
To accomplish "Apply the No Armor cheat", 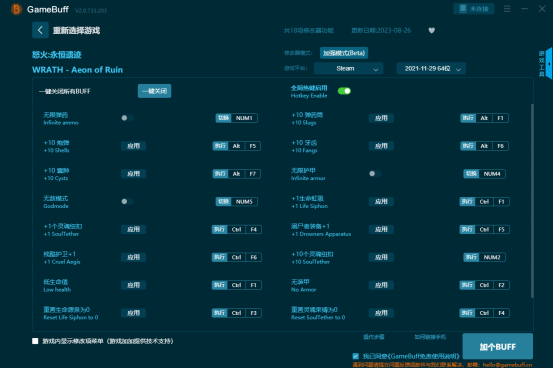I will tap(381, 285).
